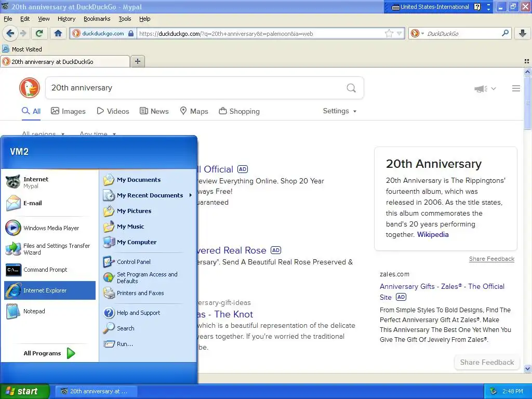
Task: Open Set Program Access and Defaults
Action: pyautogui.click(x=149, y=277)
